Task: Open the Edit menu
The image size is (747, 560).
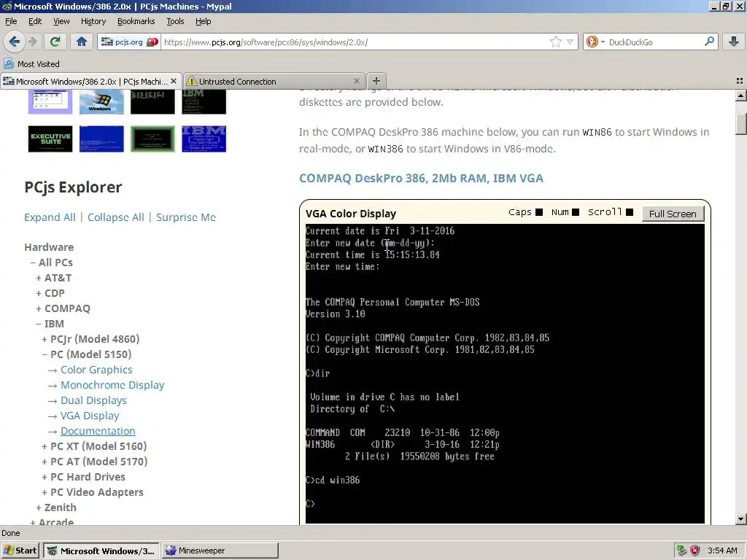Action: click(35, 21)
